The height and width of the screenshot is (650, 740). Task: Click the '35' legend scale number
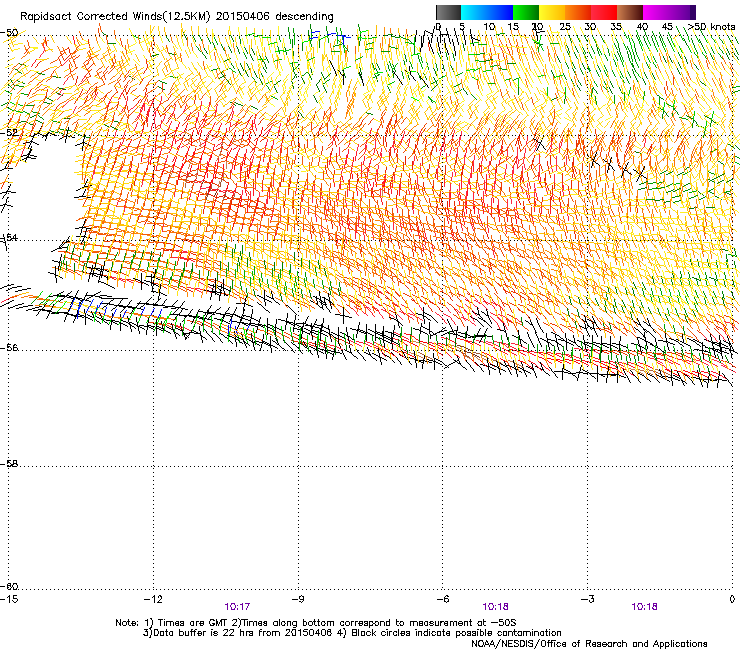[616, 27]
